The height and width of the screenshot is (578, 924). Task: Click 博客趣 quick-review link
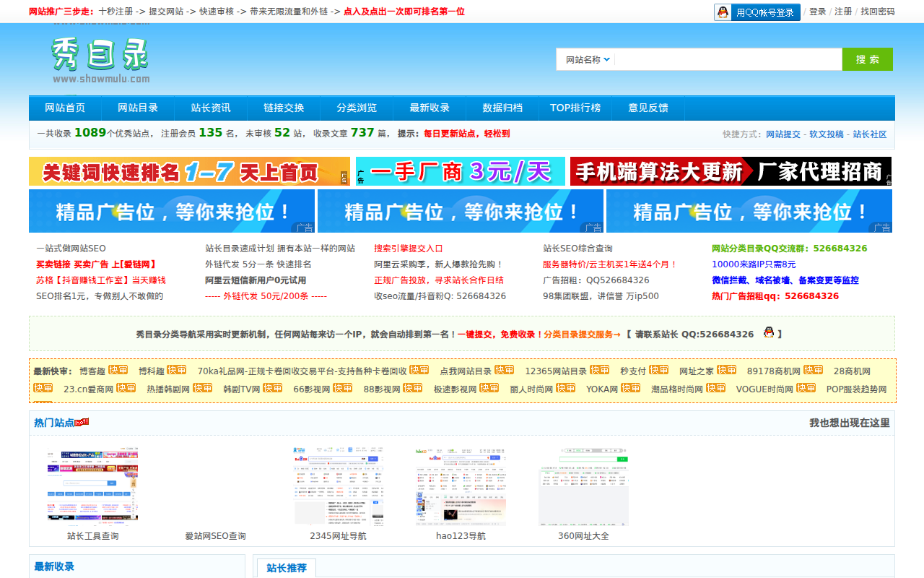point(92,371)
